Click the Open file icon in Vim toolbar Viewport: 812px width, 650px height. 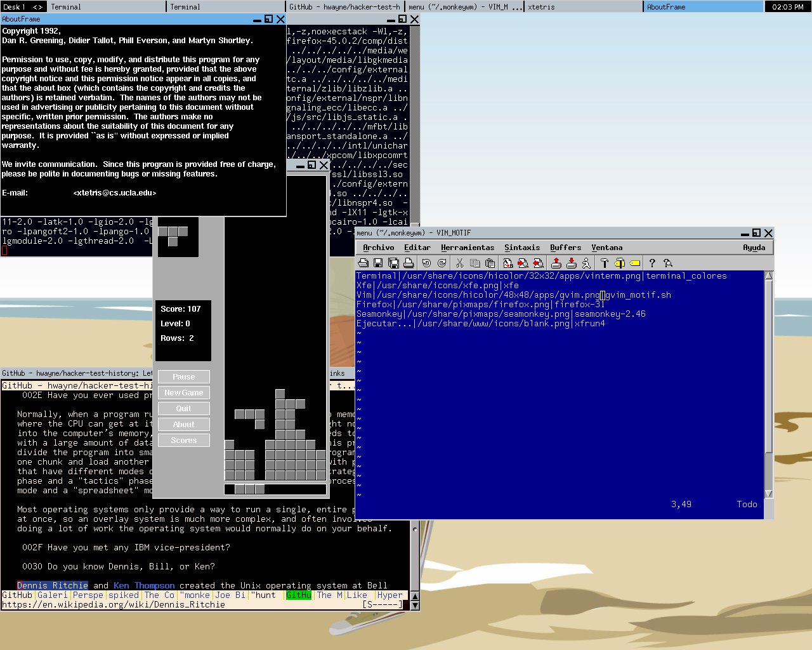(363, 263)
